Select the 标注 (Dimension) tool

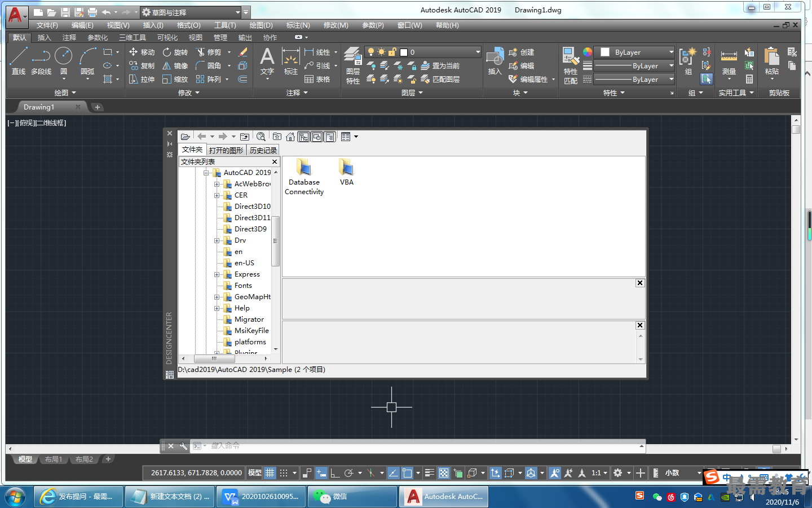click(x=290, y=61)
